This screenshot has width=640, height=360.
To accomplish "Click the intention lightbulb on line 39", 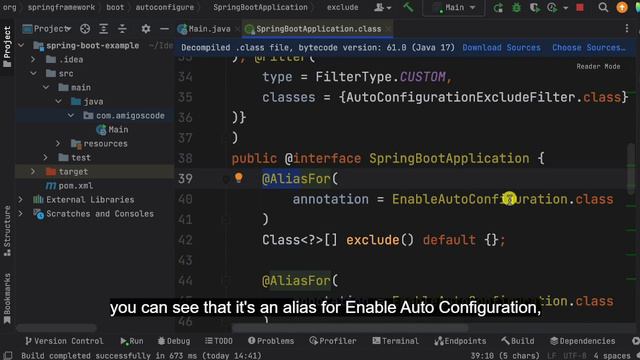I will tap(239, 177).
